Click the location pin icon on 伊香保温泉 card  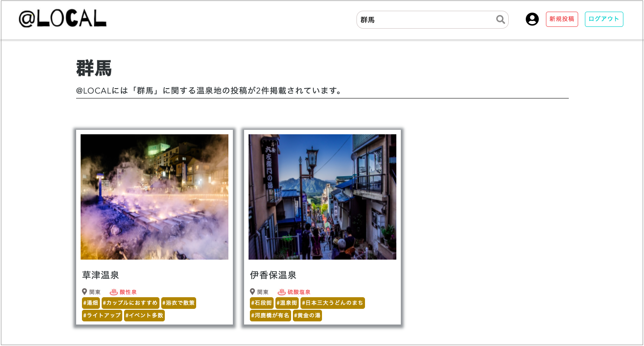[x=252, y=291]
